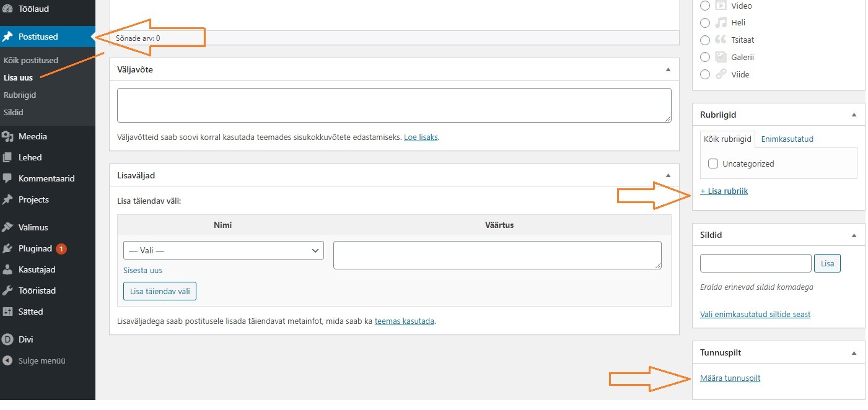Open Kõik postitused submenu item

pos(31,60)
